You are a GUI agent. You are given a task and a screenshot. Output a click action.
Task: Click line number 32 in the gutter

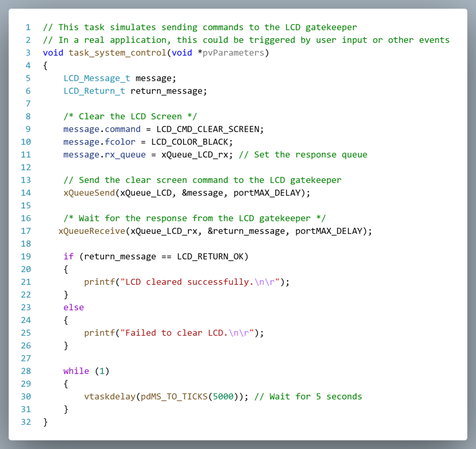tap(26, 422)
